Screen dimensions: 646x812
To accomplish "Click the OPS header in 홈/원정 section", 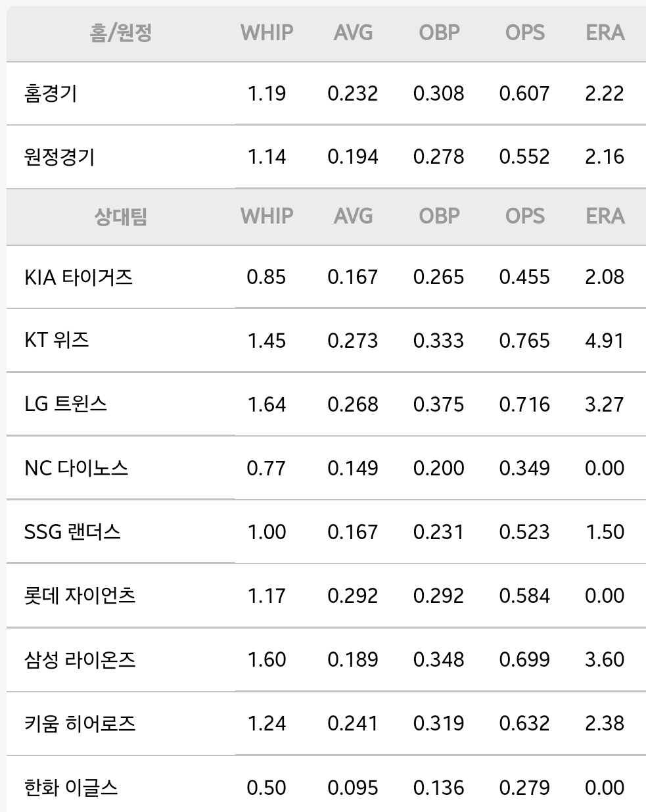I will [524, 32].
